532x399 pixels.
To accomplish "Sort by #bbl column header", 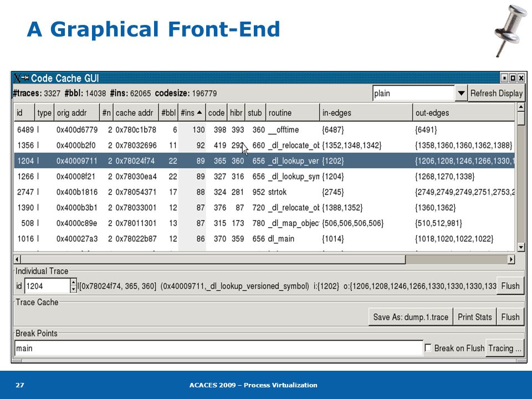I will pos(168,112).
